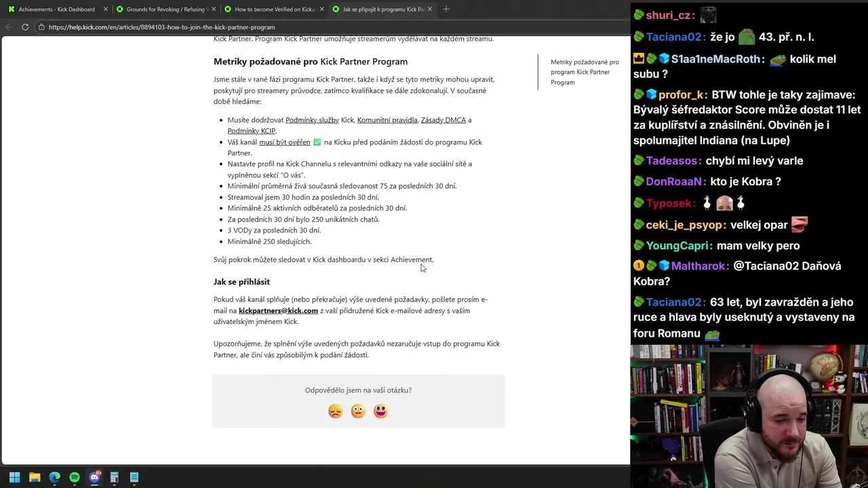Click the happy face feedback emoji
The image size is (868, 488).
click(380, 411)
